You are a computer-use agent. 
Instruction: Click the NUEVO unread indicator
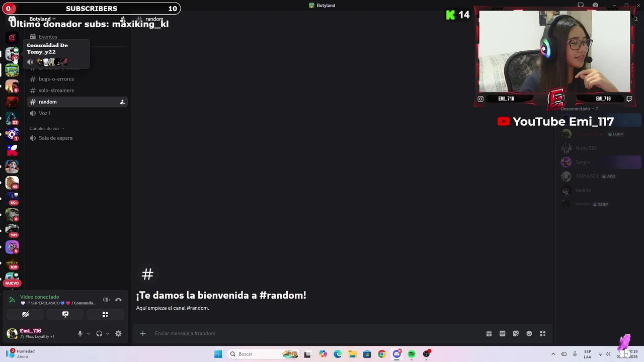click(x=12, y=283)
